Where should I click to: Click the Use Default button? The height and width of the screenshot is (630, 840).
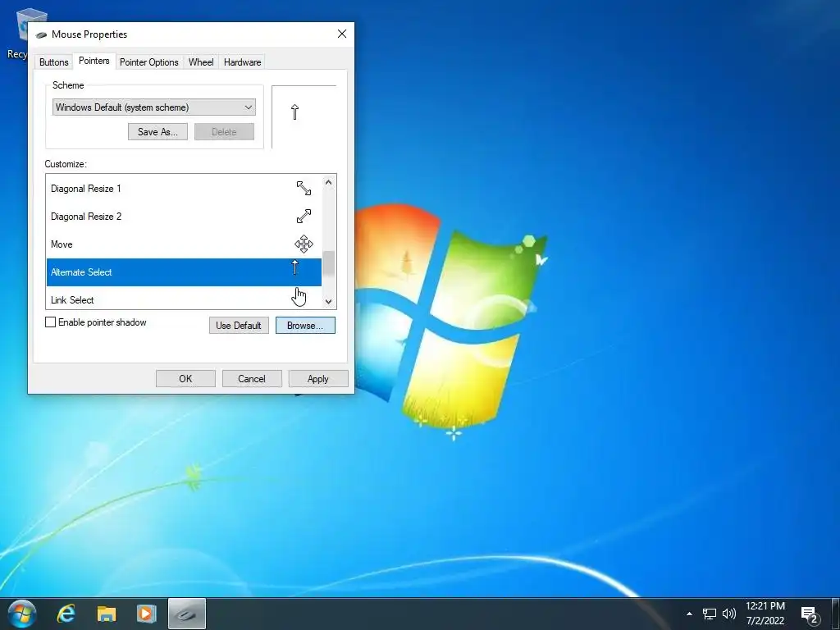tap(239, 325)
